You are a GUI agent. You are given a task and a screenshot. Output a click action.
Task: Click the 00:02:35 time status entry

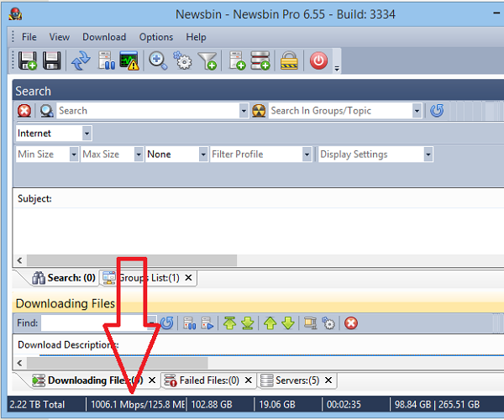(x=344, y=404)
